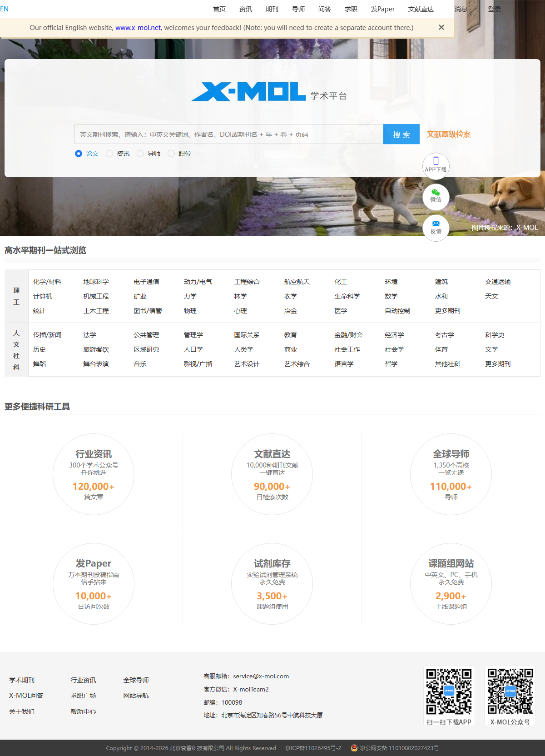The width and height of the screenshot is (545, 756).
Task: Click the 京公网安备 police badge link
Action: (395, 748)
